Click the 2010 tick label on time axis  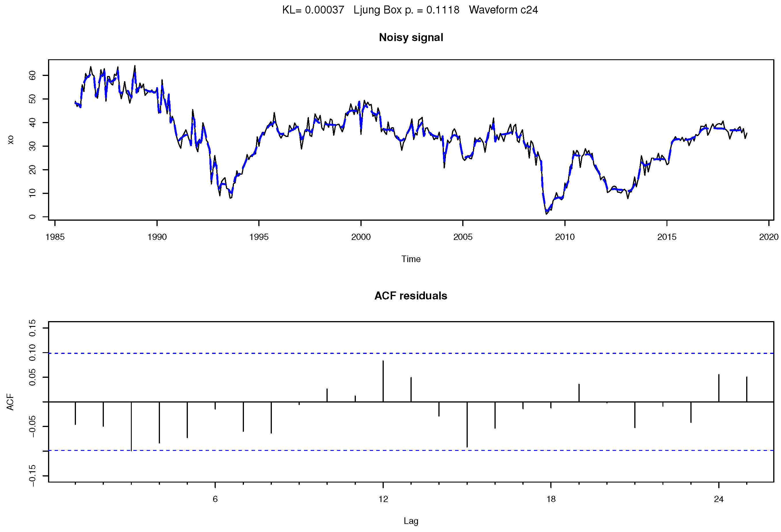(565, 237)
